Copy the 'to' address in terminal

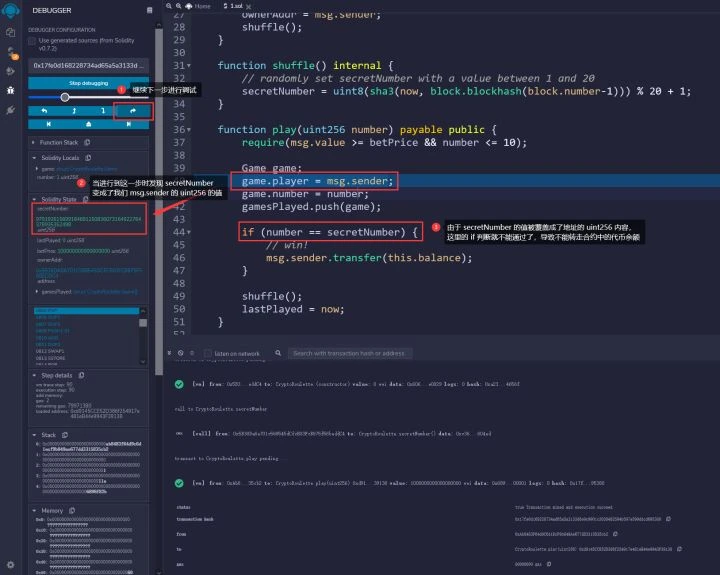click(x=679, y=549)
